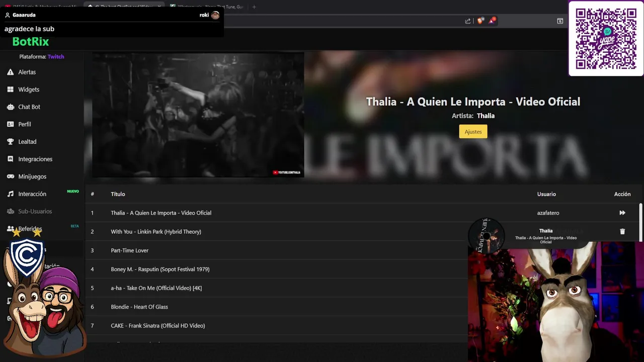Select row Part-Time Lover
Screen dimensions: 644x362
click(277, 250)
